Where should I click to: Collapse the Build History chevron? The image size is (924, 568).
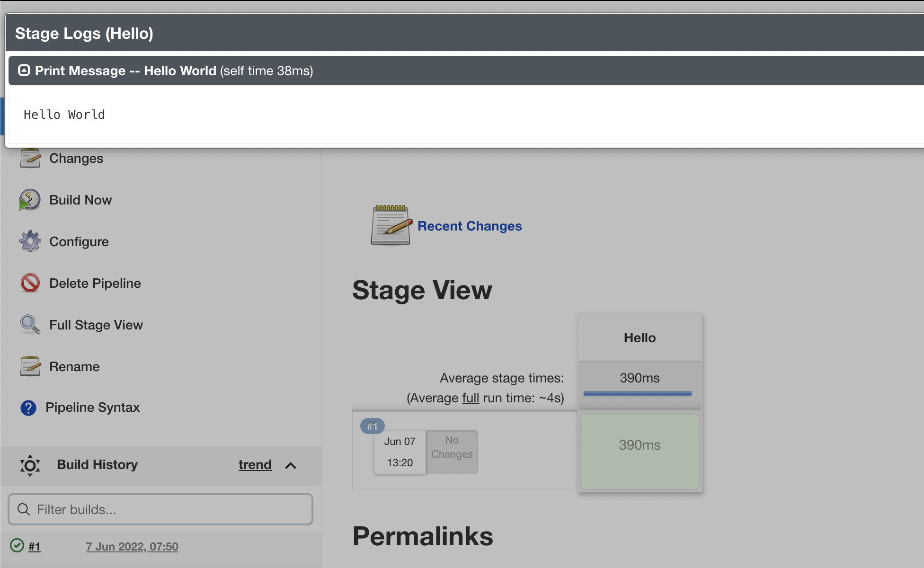pyautogui.click(x=291, y=466)
